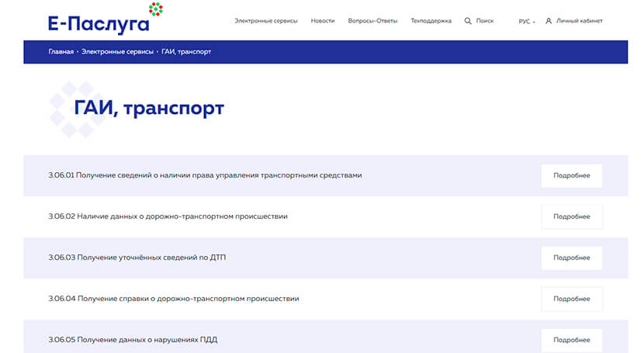Open Электронные сервисы in top menu

266,21
